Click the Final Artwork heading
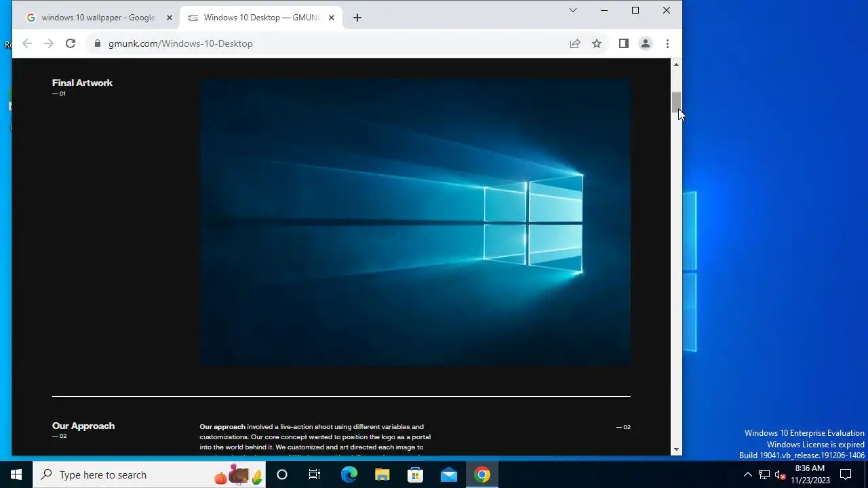The image size is (868, 488). pos(82,83)
